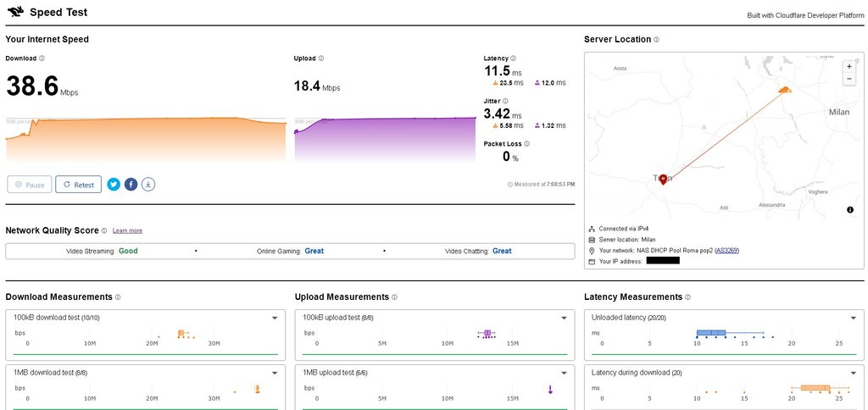868x410 pixels.
Task: Click the info icon next to Download
Action: coord(42,58)
